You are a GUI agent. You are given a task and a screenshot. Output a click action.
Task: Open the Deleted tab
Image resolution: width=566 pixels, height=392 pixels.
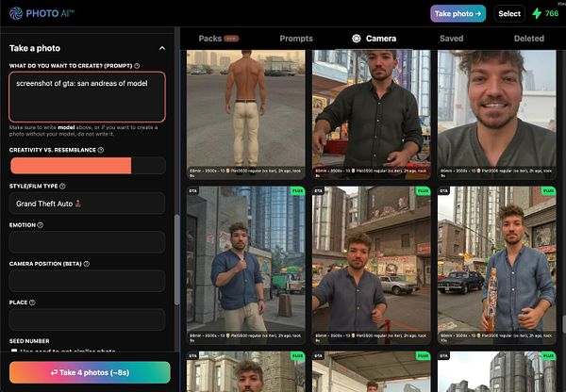529,39
